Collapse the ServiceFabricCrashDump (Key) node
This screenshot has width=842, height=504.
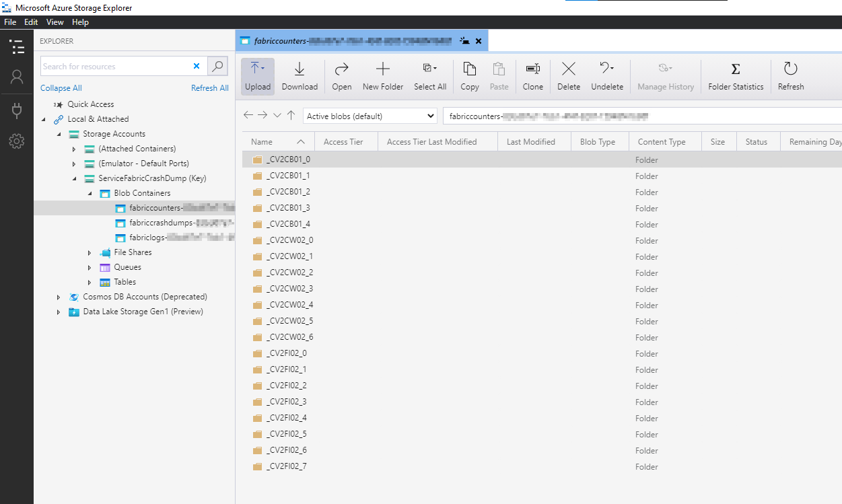tap(74, 178)
